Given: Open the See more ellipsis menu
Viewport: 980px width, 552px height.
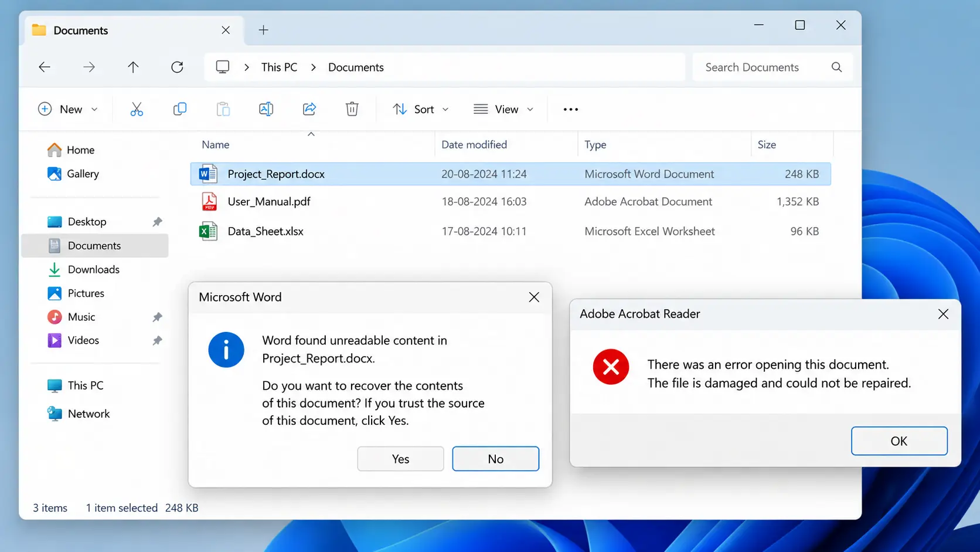Looking at the screenshot, I should pos(571,109).
